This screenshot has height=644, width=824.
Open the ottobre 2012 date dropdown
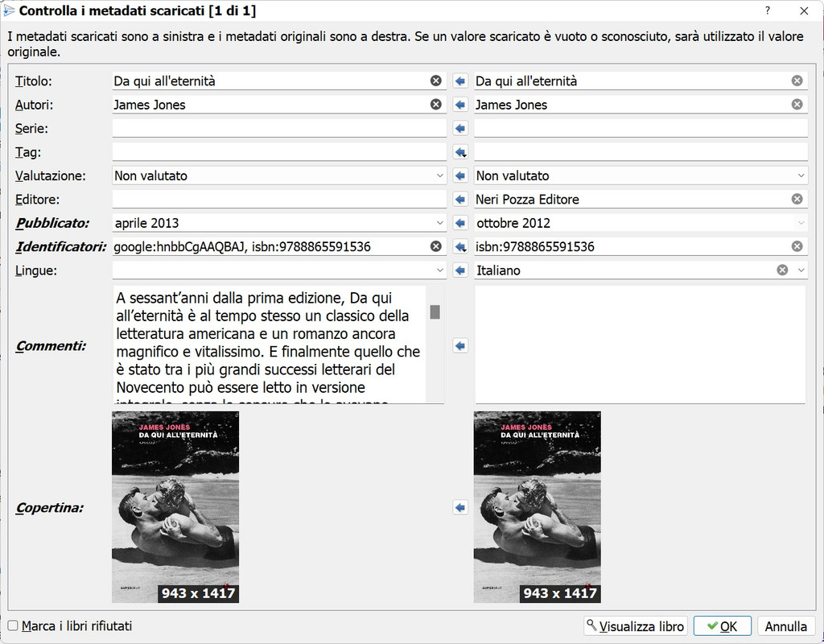coord(801,223)
